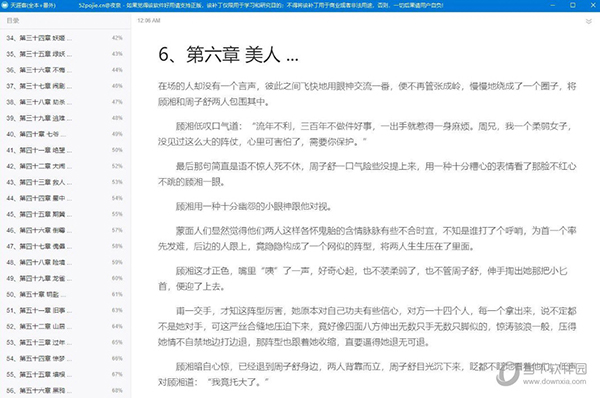Select chapter 39 第三十九章
This screenshot has width=600, height=398.
pos(65,118)
